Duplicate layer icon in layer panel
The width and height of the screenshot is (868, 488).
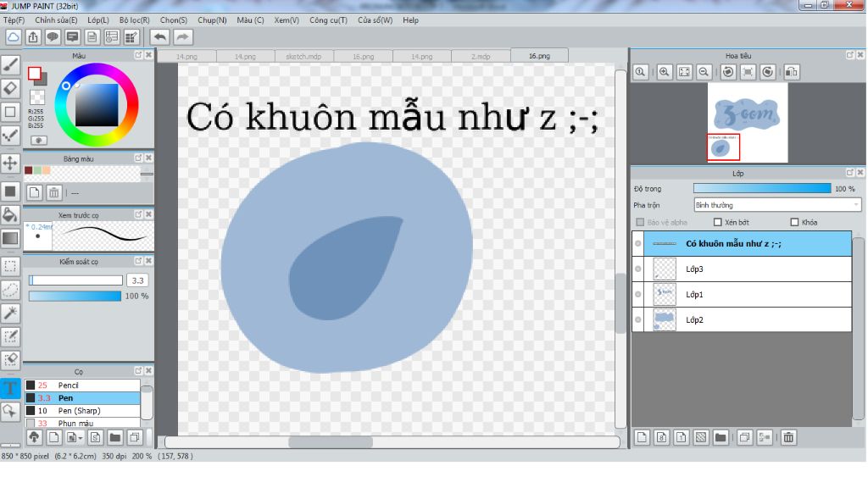coord(744,438)
